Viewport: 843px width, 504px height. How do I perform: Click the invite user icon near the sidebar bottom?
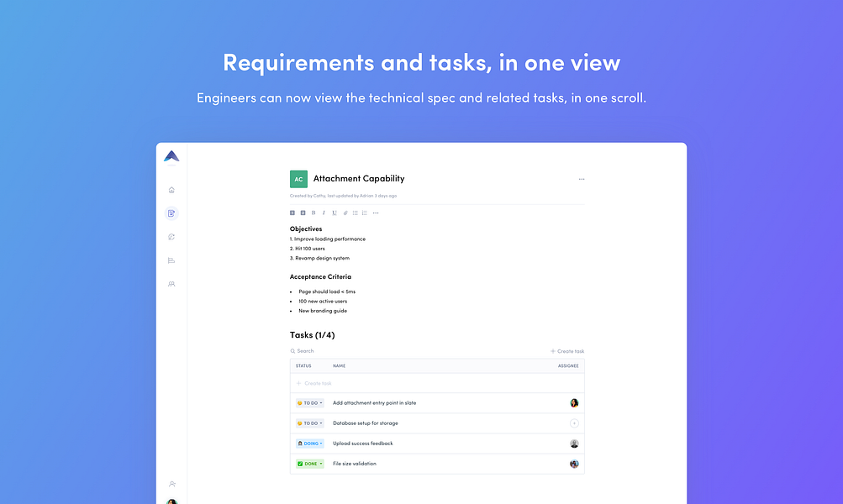click(x=172, y=484)
